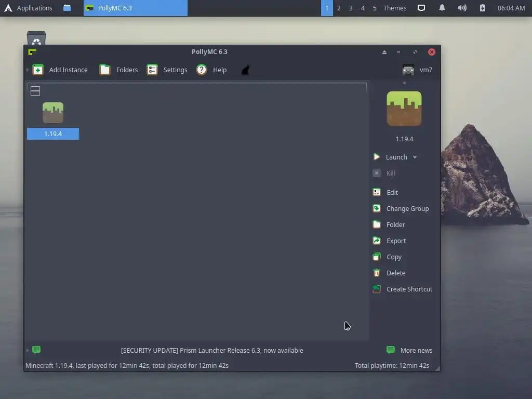532x399 pixels.
Task: Open the Settings dialog from toolbar
Action: (x=167, y=70)
